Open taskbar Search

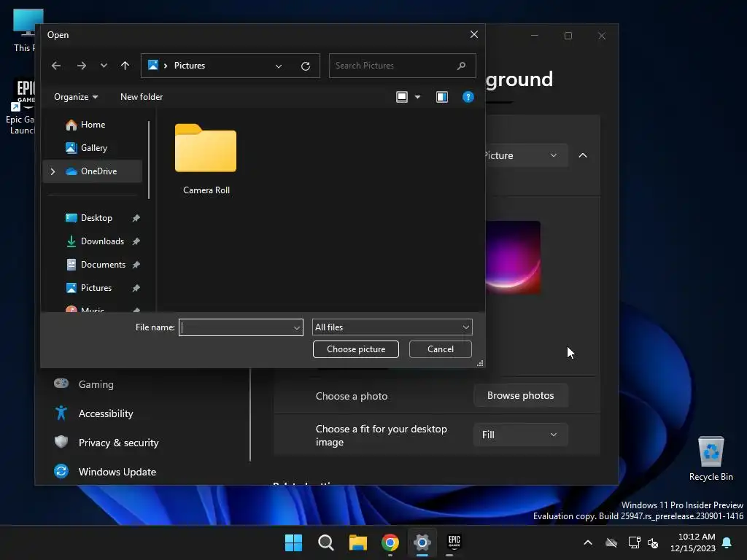tap(326, 542)
